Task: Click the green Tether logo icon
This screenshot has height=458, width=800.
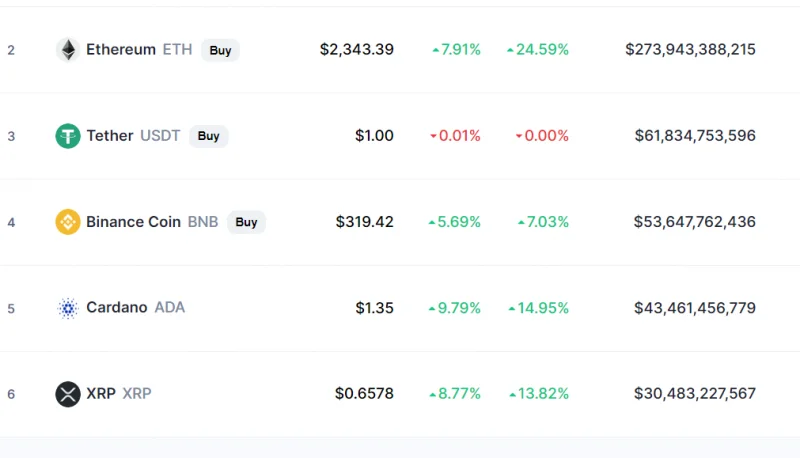Action: pyautogui.click(x=68, y=136)
